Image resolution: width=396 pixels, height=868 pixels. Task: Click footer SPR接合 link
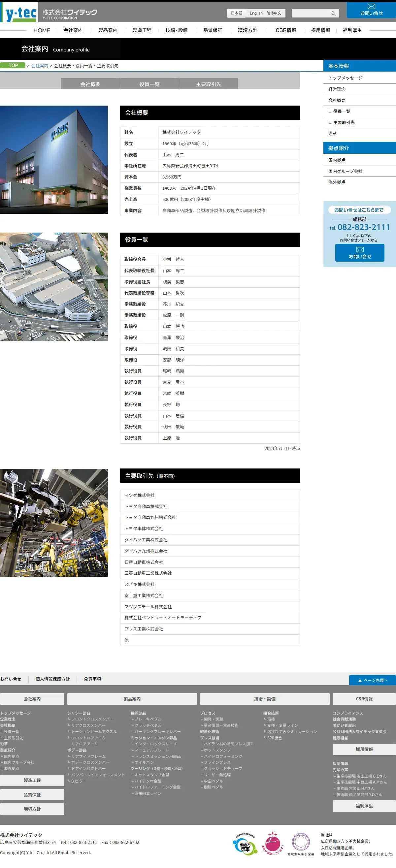point(274,738)
